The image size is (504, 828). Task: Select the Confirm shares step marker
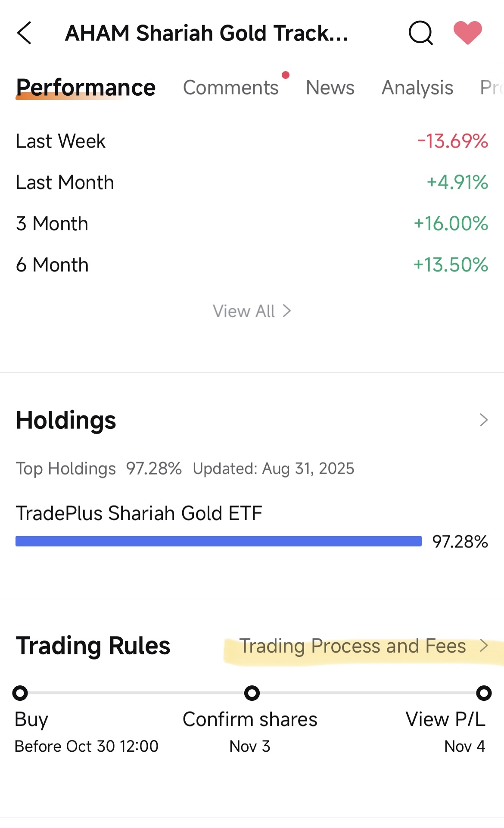(x=252, y=693)
